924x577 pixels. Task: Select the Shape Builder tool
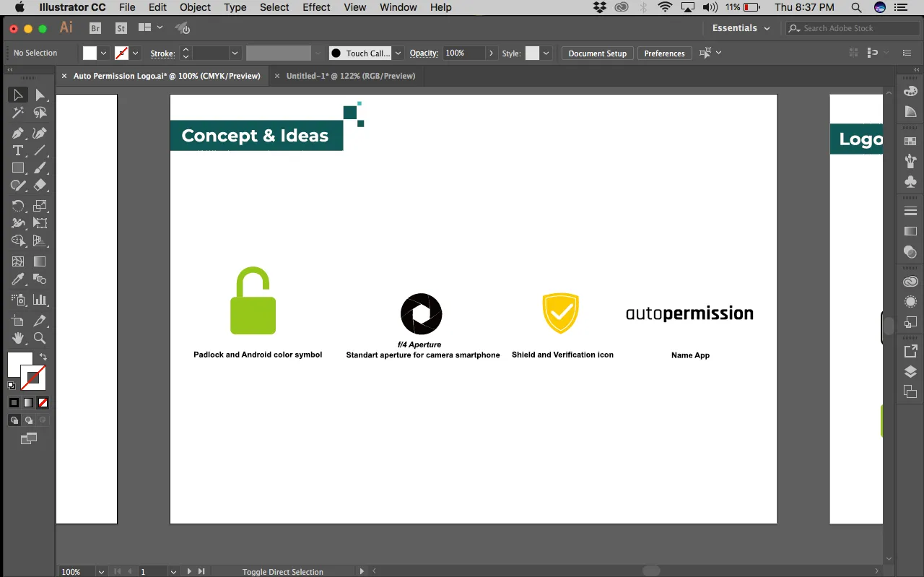(x=18, y=241)
